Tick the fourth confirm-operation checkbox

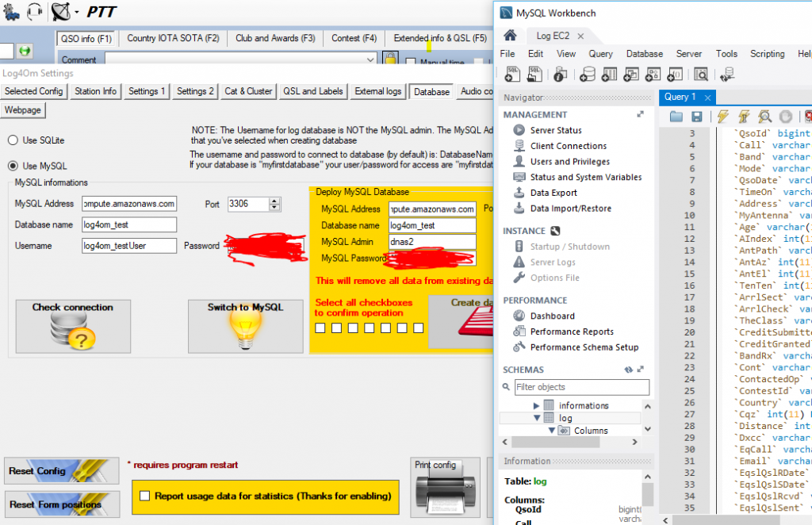coord(370,328)
